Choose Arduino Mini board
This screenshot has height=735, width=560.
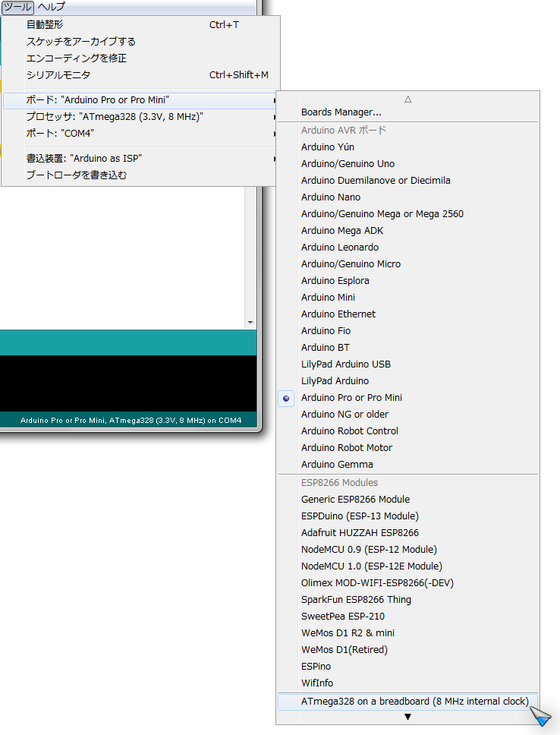[407, 298]
